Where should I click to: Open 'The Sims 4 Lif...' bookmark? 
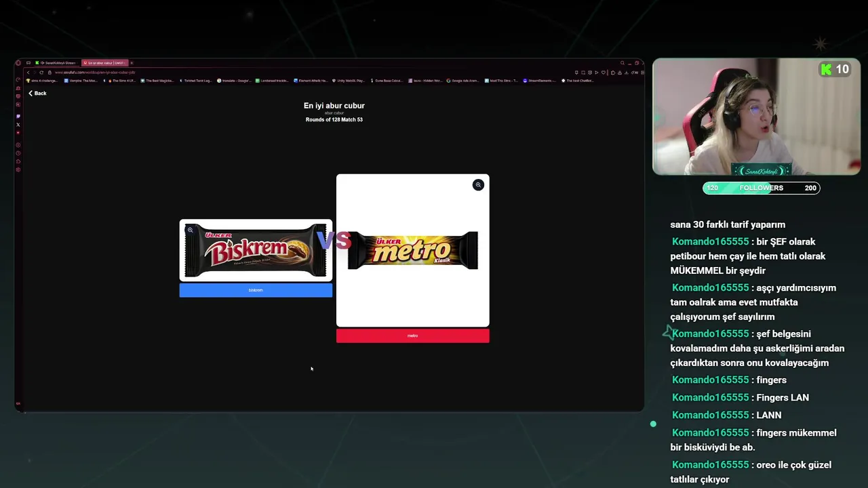point(121,81)
